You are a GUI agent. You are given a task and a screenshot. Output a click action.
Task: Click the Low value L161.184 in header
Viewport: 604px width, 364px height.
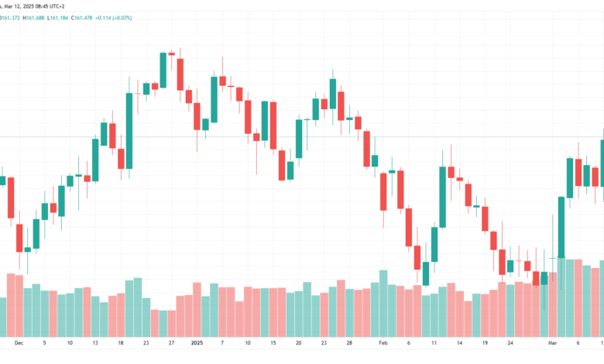point(58,18)
